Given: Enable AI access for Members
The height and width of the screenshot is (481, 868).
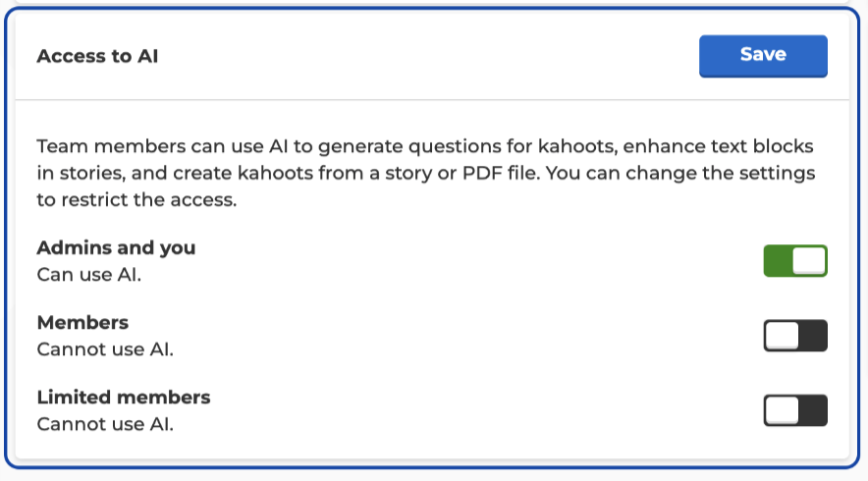Looking at the screenshot, I should [x=795, y=336].
